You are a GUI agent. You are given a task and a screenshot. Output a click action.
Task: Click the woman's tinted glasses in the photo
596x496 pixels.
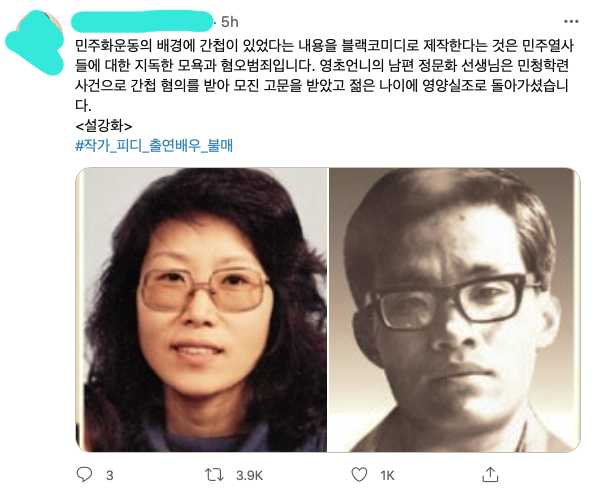tap(204, 290)
